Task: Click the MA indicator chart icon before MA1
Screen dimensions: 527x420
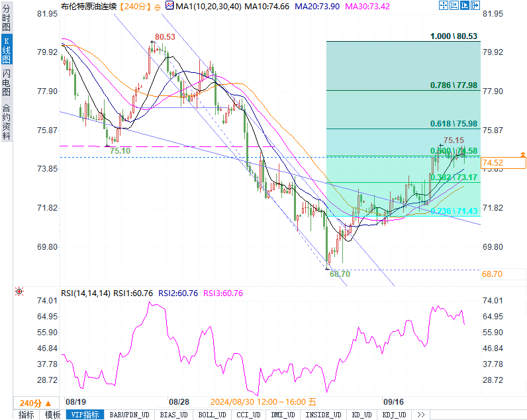Action: pos(169,5)
